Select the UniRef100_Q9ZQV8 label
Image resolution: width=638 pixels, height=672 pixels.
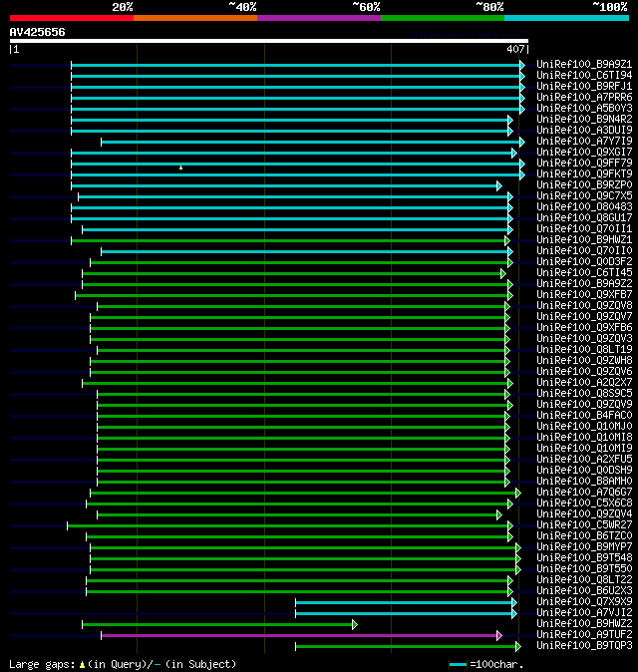[x=584, y=305]
